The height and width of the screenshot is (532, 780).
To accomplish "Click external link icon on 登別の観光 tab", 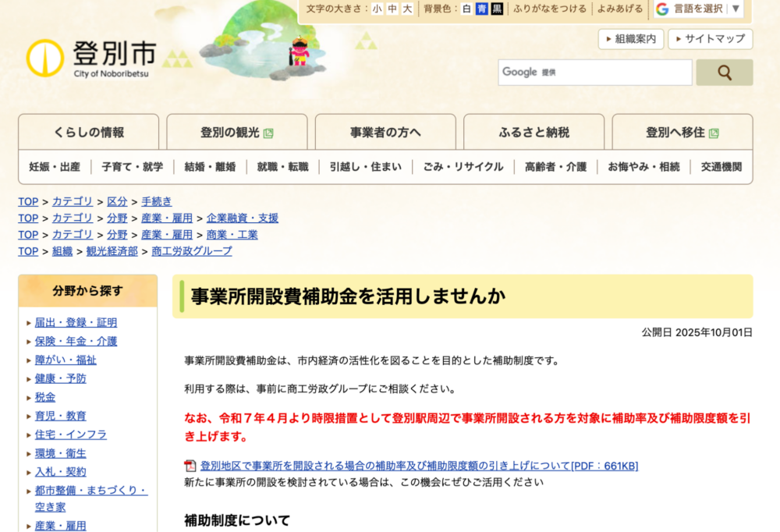I will coord(268,133).
